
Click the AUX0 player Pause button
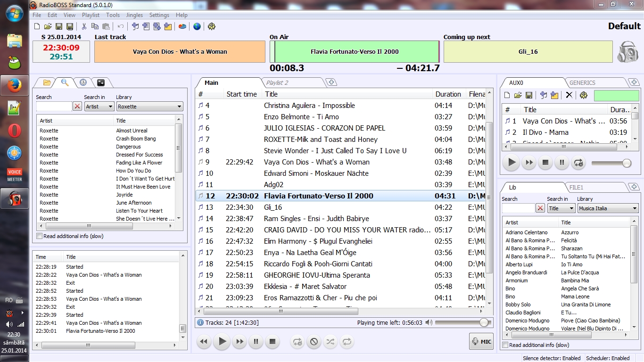(x=562, y=163)
